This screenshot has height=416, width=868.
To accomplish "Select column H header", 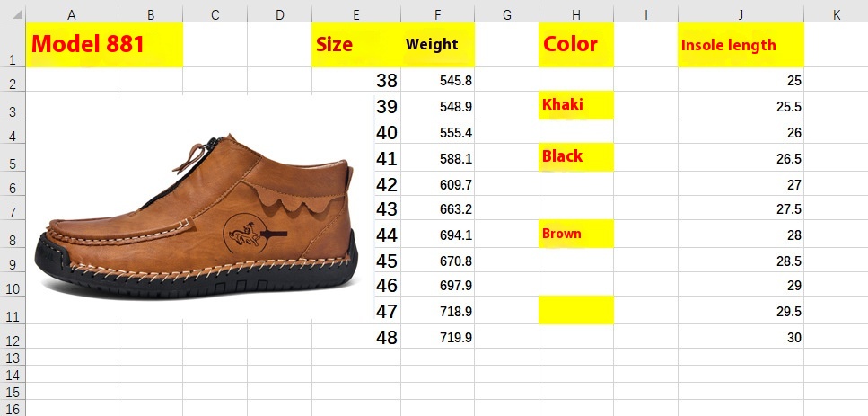I will tap(575, 15).
